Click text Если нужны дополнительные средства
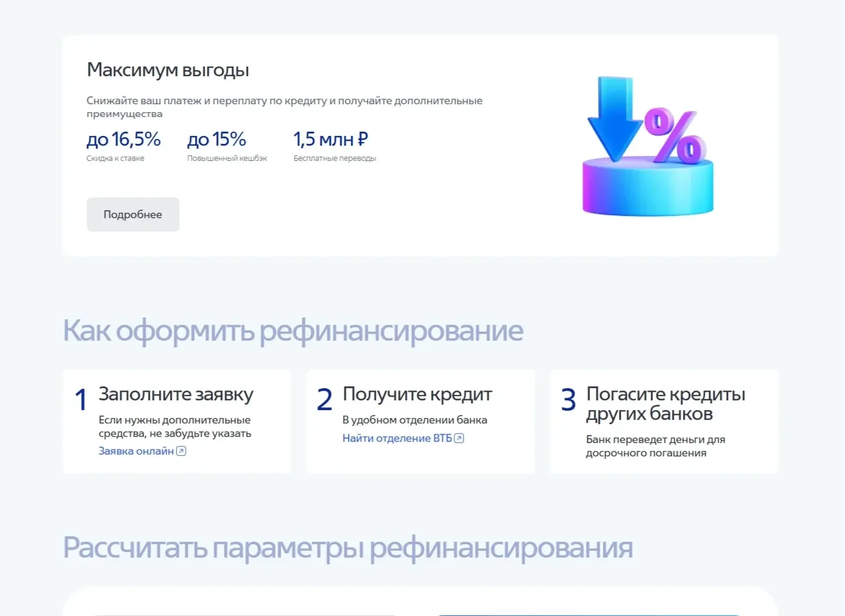The image size is (845, 616). pos(175,427)
